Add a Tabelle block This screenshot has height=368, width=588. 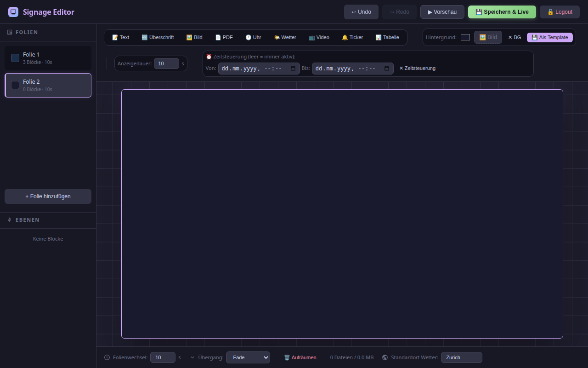pyautogui.click(x=387, y=37)
